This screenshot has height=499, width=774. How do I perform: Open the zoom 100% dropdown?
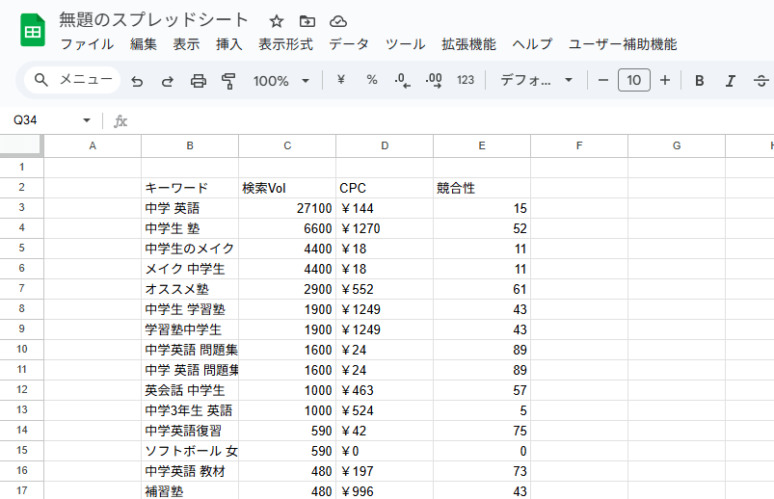click(x=281, y=80)
